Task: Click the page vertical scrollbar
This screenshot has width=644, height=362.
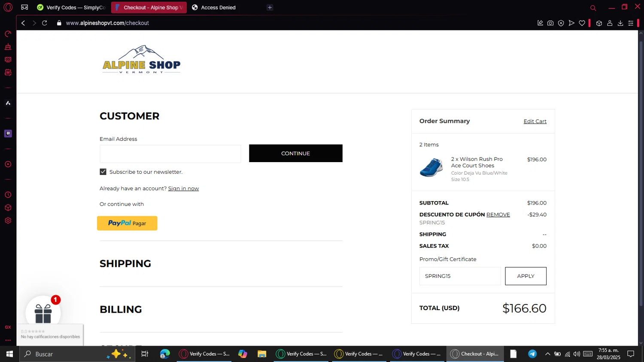Action: tap(641, 174)
